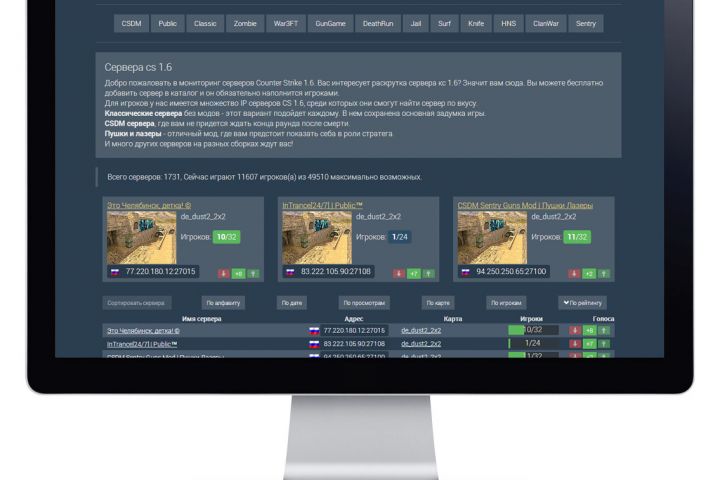Open the ClanWar category tab
Screen dimensions: 720x480
point(546,23)
